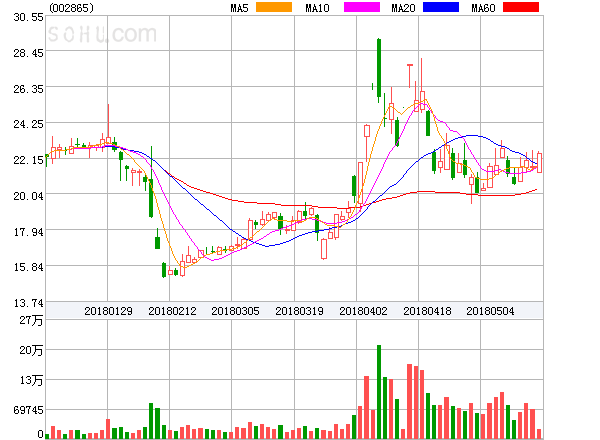Click the 17.94 price axis label

tap(28, 232)
